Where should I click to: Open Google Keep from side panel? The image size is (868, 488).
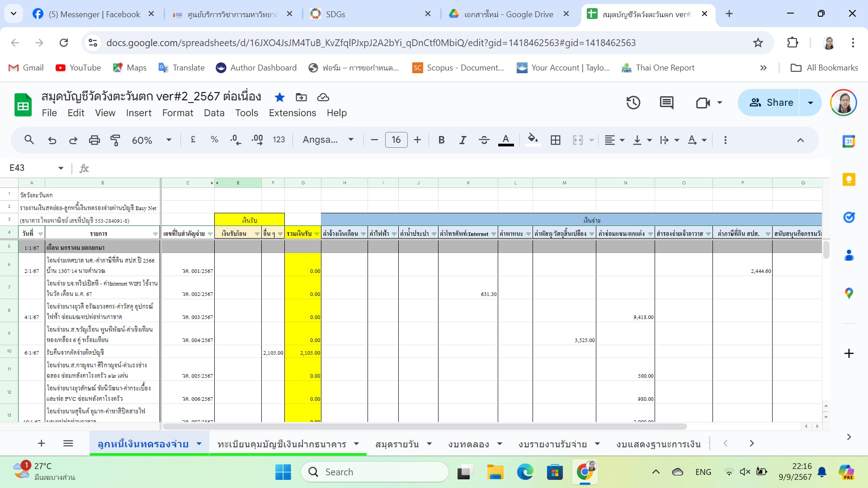click(x=849, y=179)
